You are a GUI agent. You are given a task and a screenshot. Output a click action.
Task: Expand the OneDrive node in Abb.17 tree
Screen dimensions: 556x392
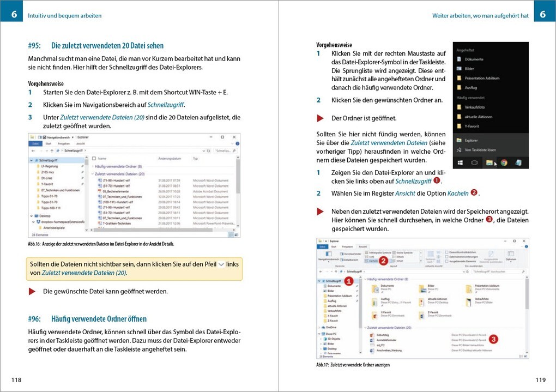point(319,328)
